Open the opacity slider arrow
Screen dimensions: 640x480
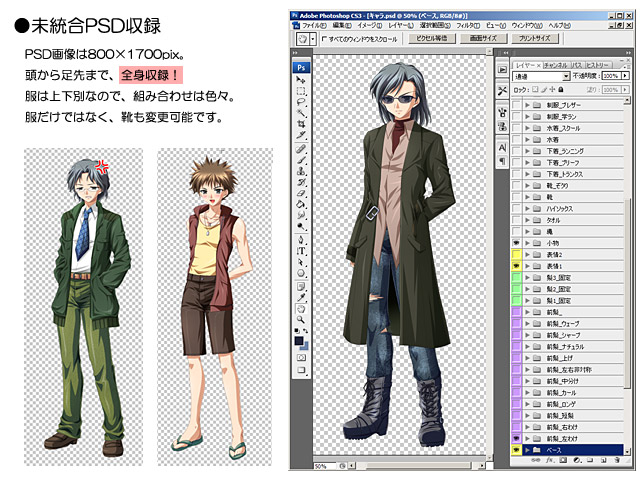tap(625, 76)
